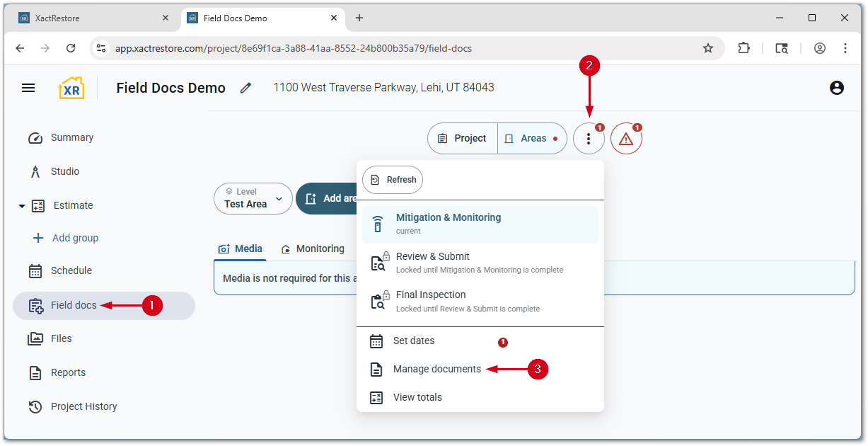The image size is (868, 446).
Task: Click the pencil edit project name icon
Action: click(x=245, y=88)
